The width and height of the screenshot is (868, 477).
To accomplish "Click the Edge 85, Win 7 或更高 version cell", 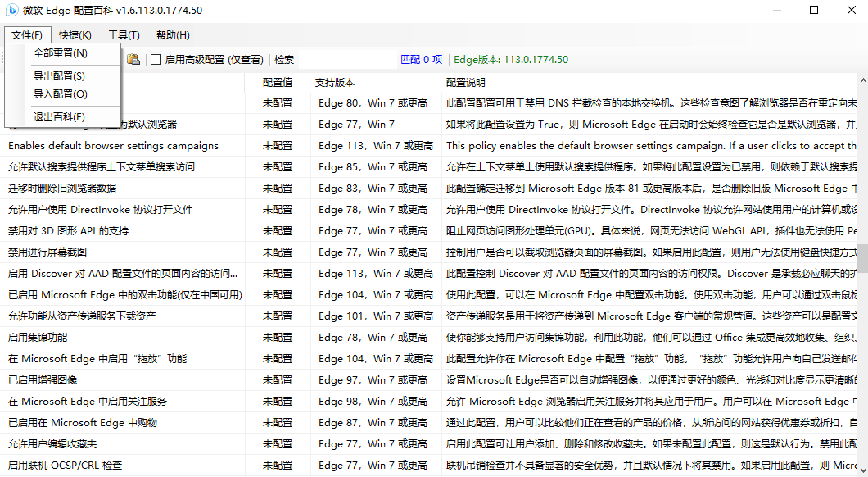I will coord(373,166).
